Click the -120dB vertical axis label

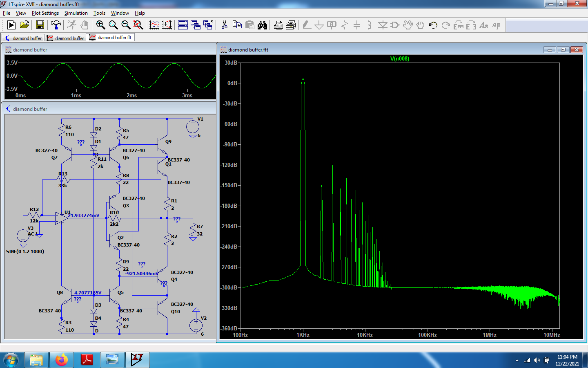229,165
